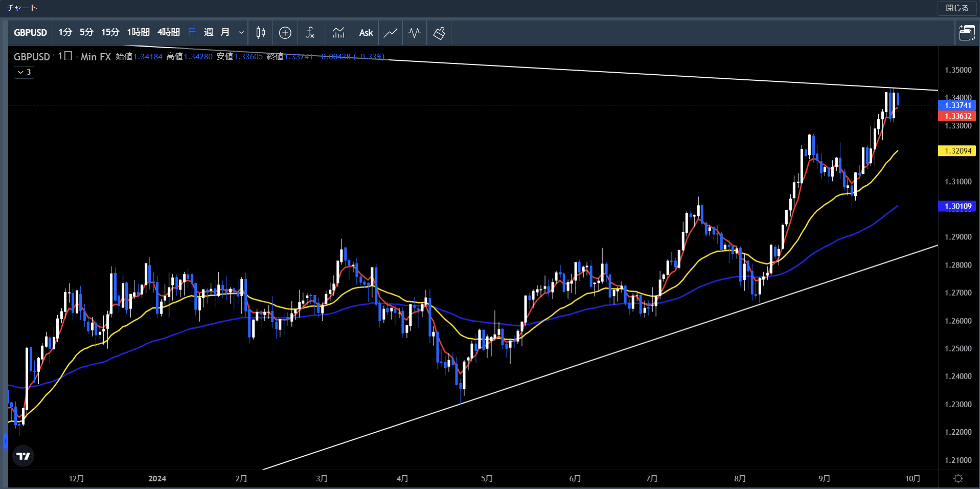
Task: Click the compare/add symbol plus icon
Action: coord(285,33)
